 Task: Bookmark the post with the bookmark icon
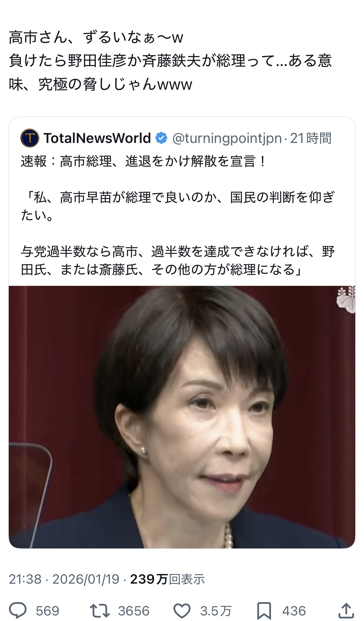pos(264,611)
